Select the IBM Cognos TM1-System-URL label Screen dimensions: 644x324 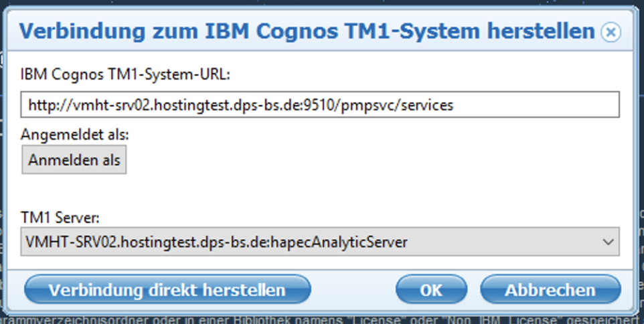click(125, 74)
